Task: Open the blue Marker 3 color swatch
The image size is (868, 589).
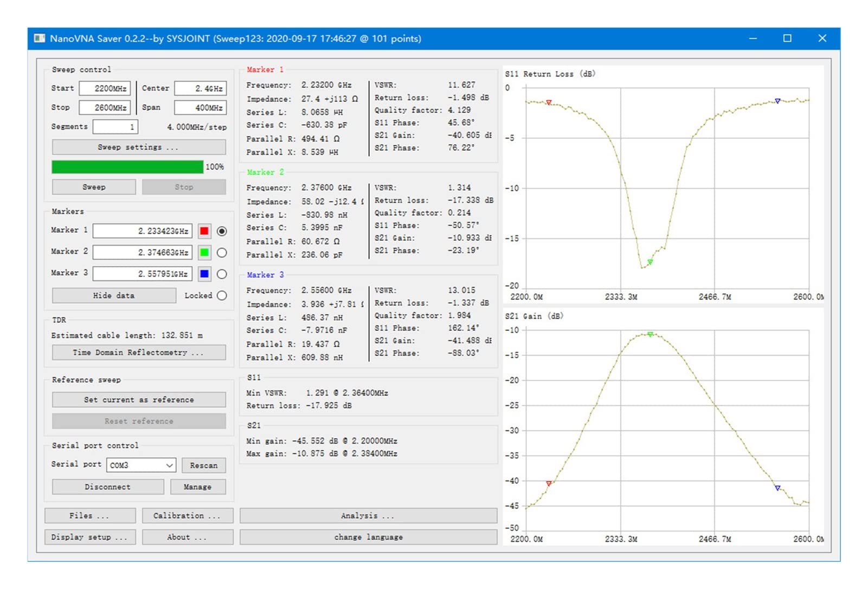Action: pyautogui.click(x=204, y=274)
